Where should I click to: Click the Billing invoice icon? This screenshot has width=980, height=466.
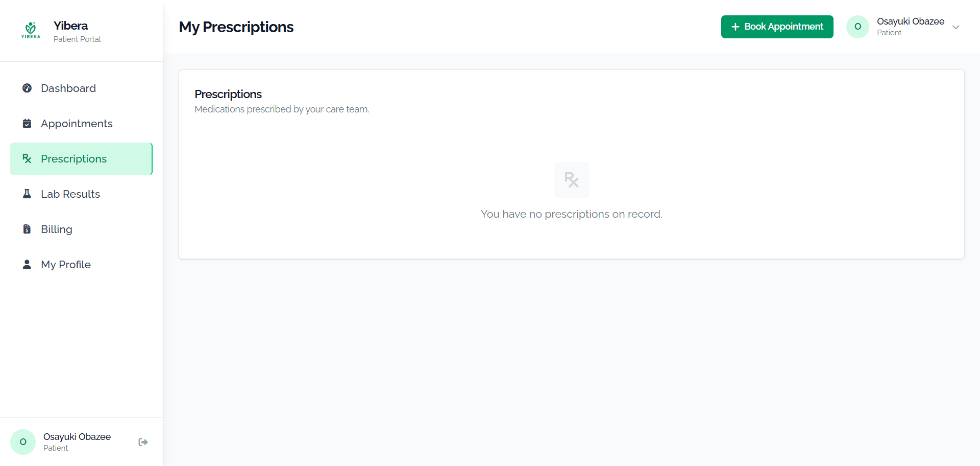coord(27,229)
